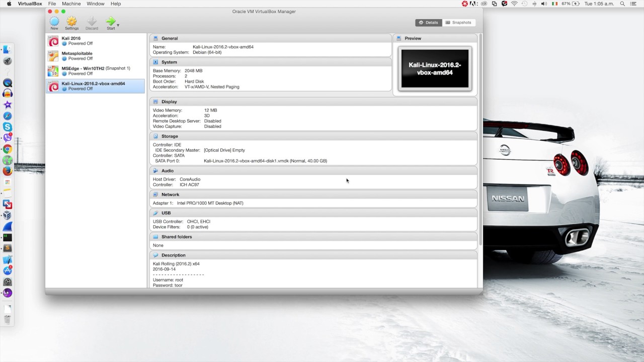Select the Kali 2016 virtual machine
Viewport: 644px width, 362px height.
[x=96, y=41]
